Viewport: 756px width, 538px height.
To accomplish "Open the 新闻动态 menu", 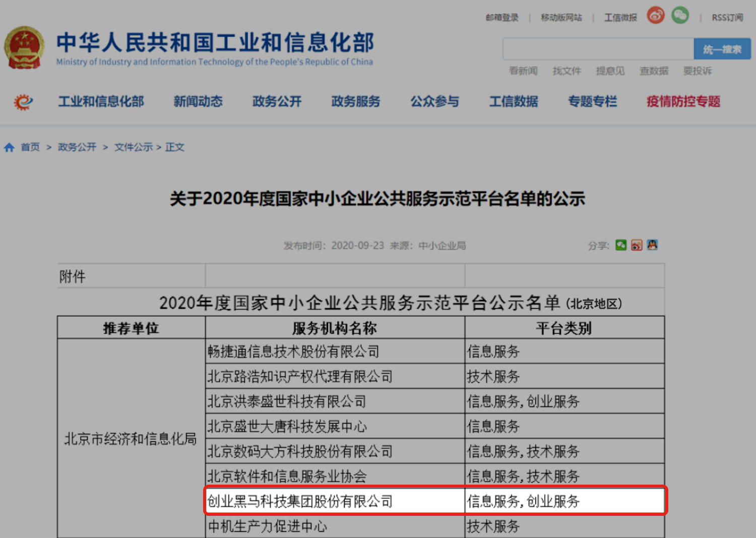I will click(x=198, y=102).
